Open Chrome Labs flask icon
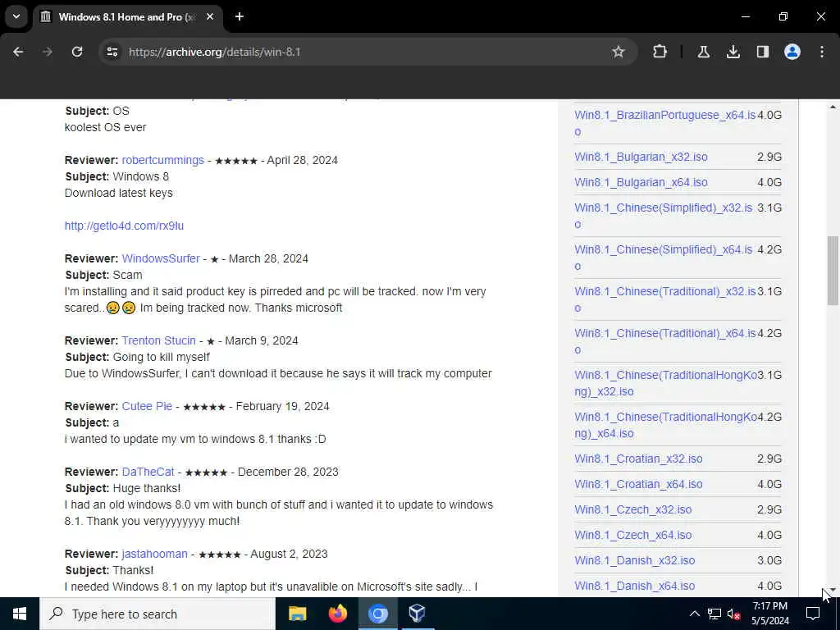The image size is (840, 630). point(703,52)
